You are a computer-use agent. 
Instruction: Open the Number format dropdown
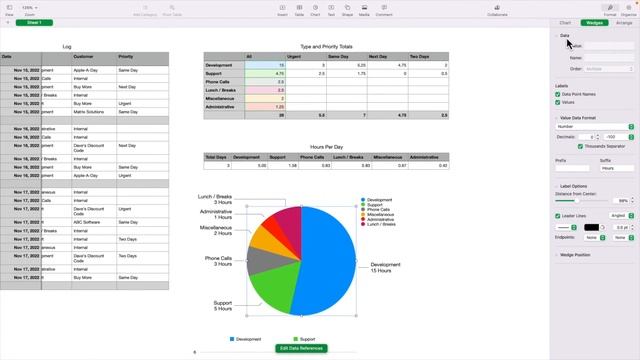(595, 127)
